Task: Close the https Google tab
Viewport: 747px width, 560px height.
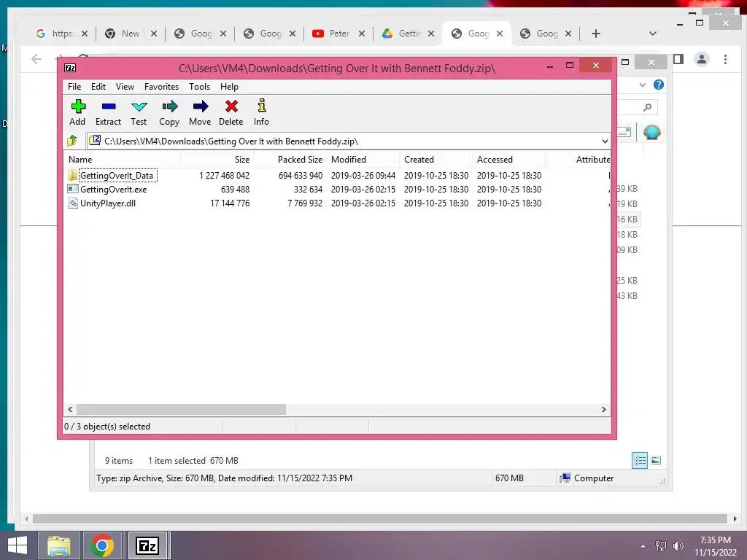Action: tap(85, 34)
